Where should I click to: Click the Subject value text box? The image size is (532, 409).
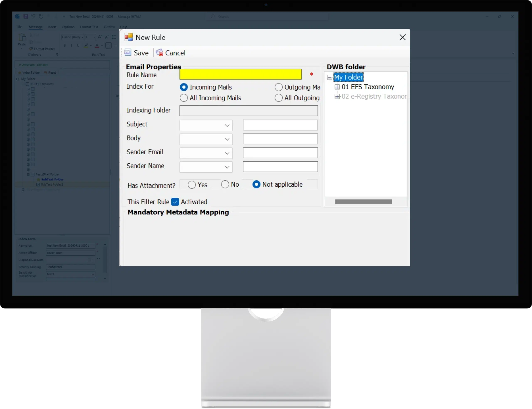point(280,125)
